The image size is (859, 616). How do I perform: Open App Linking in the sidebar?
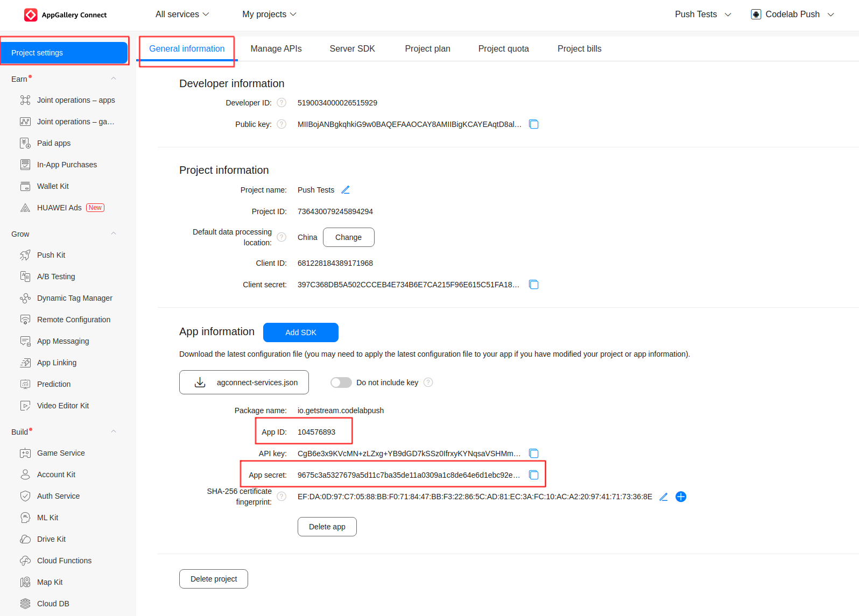coord(57,363)
